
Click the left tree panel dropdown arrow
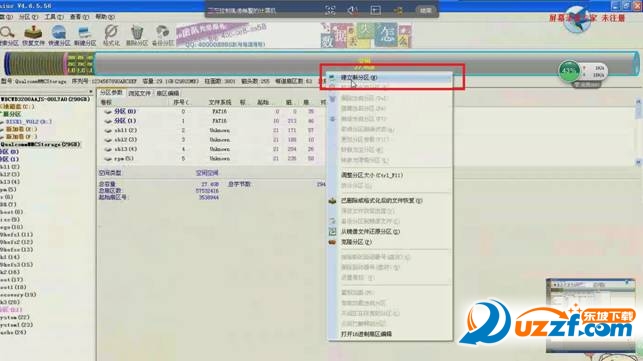coord(91,92)
